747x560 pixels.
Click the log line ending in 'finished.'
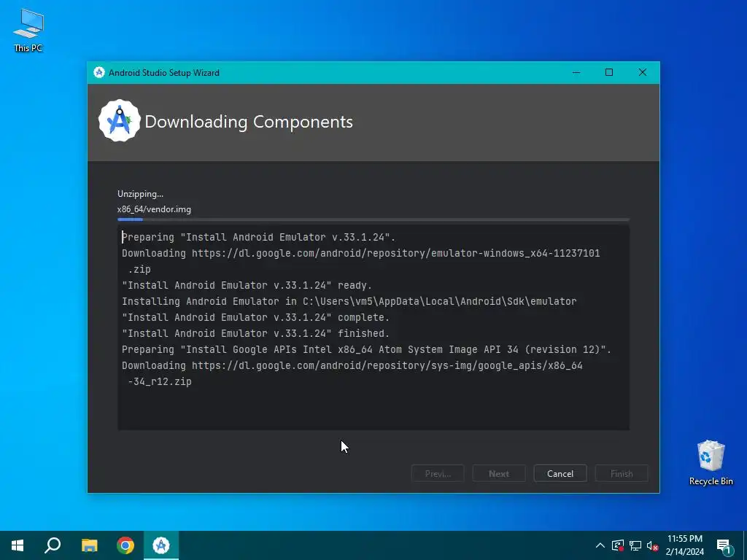pos(255,333)
